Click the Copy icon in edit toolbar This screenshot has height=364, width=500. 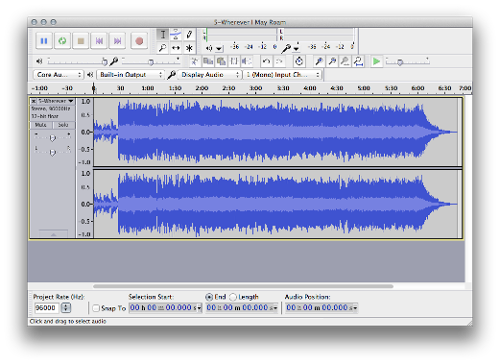click(x=208, y=61)
